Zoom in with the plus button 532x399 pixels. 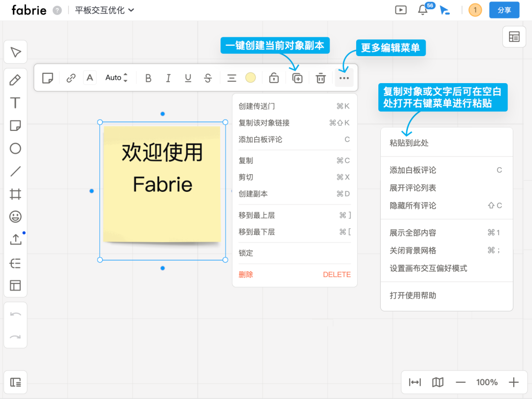[x=514, y=382]
